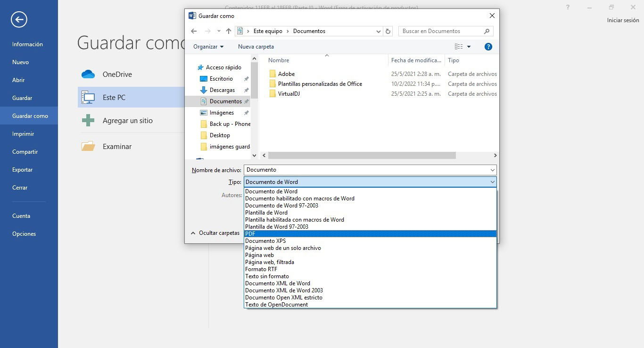Click the Word document icon in the address bar
The height and width of the screenshot is (348, 644).
coord(240,31)
